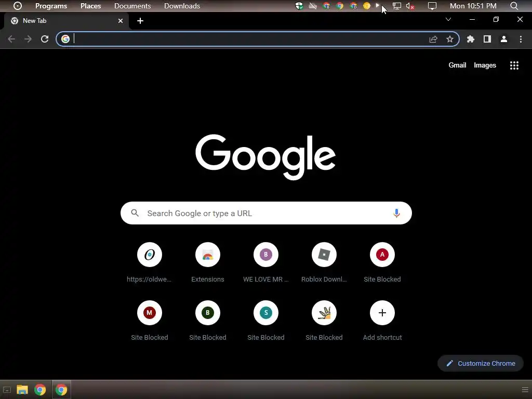Open the Google apps grid
The height and width of the screenshot is (399, 532).
514,65
